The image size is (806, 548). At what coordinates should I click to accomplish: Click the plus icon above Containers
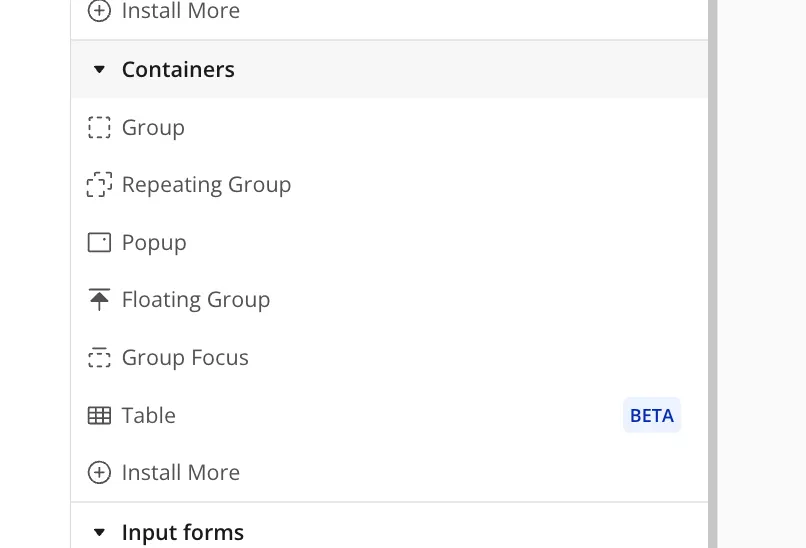99,12
